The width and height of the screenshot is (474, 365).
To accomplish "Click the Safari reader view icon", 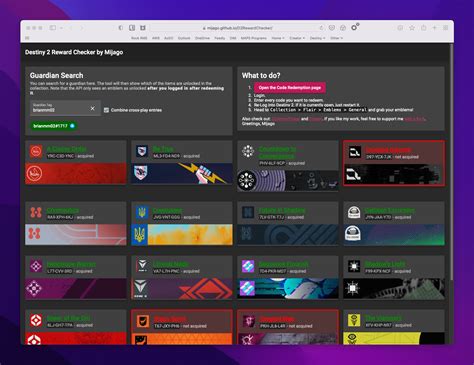I will point(132,28).
